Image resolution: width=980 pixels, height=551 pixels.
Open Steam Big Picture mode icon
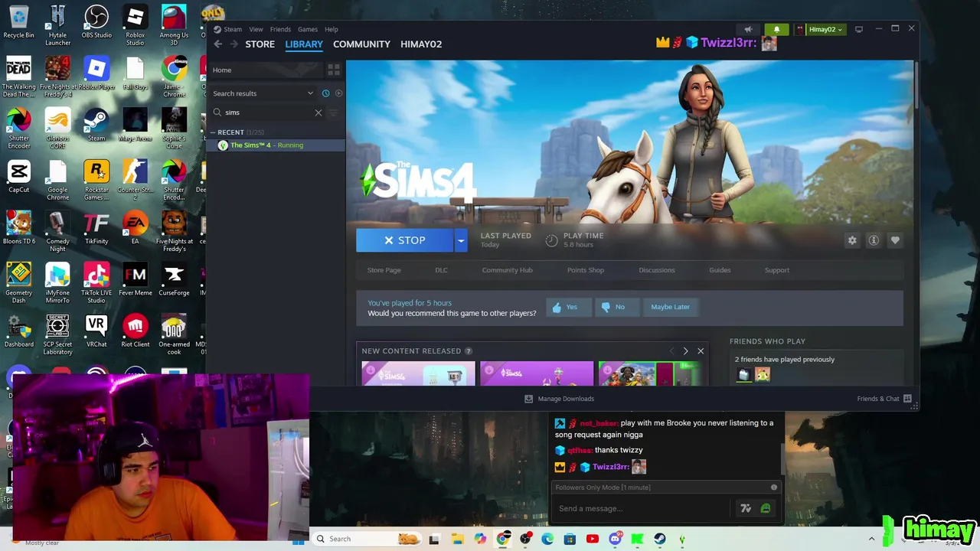point(859,29)
